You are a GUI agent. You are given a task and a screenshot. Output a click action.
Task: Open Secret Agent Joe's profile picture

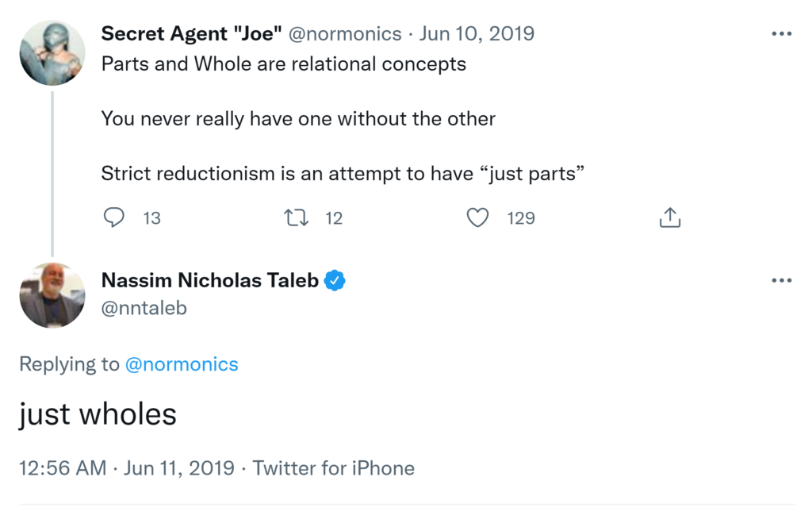[x=52, y=52]
